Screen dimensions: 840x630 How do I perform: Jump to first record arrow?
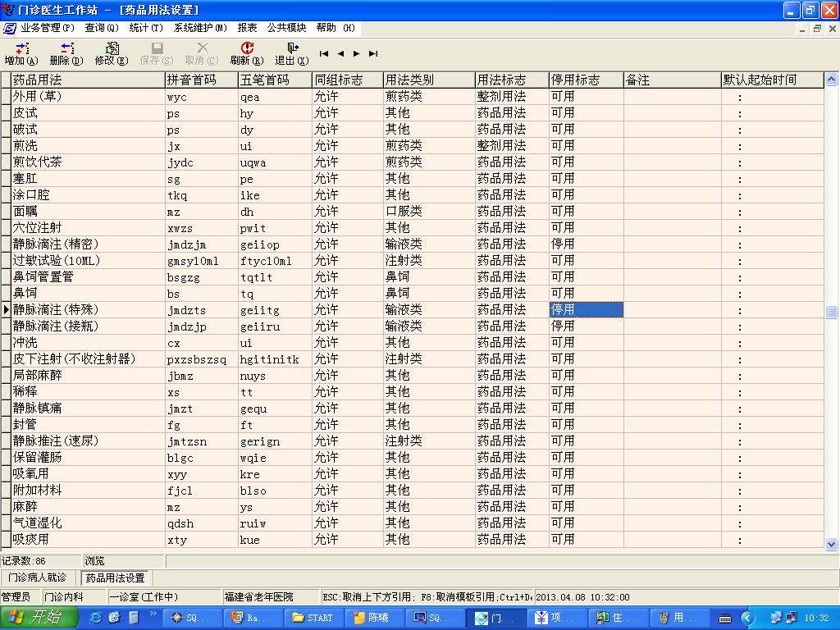coord(323,53)
